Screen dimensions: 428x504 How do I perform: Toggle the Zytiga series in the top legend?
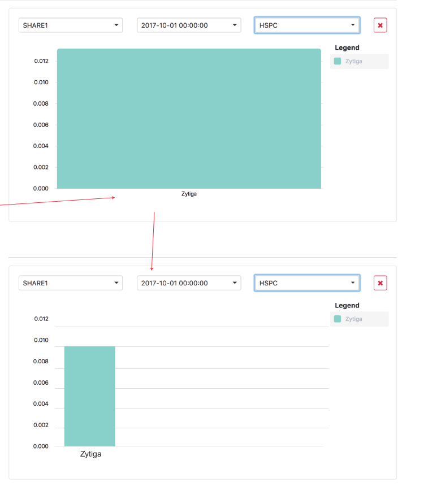[353, 61]
